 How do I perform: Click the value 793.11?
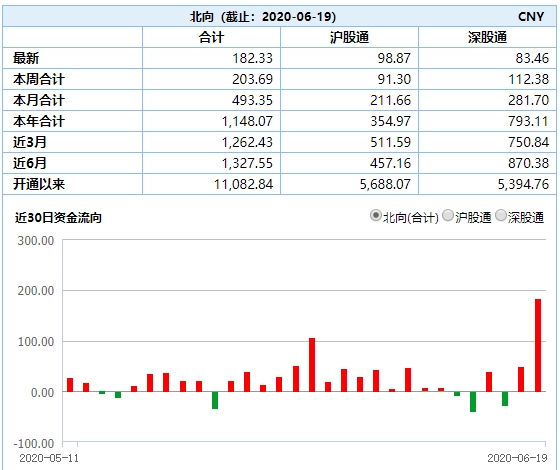point(529,121)
